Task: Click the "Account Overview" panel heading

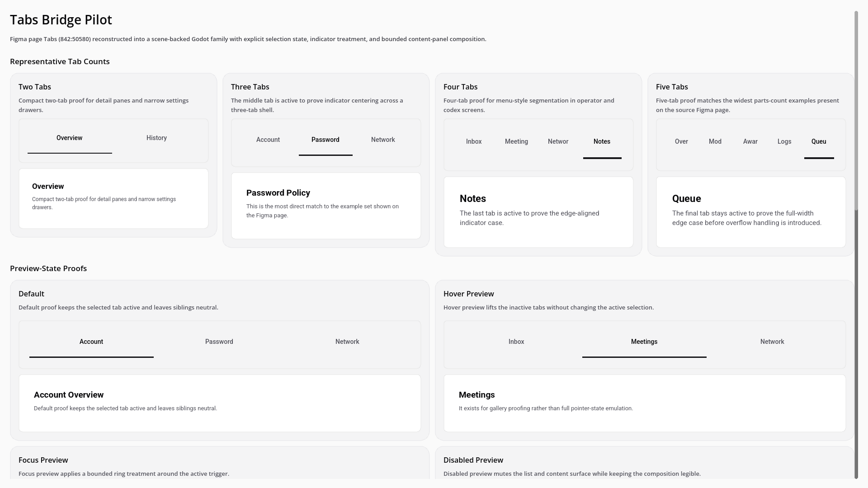Action: coord(69,395)
